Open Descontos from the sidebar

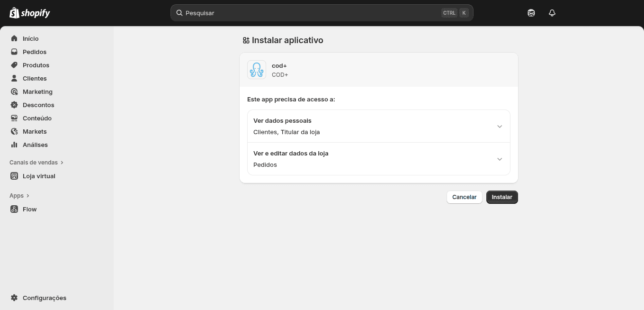click(x=15, y=105)
